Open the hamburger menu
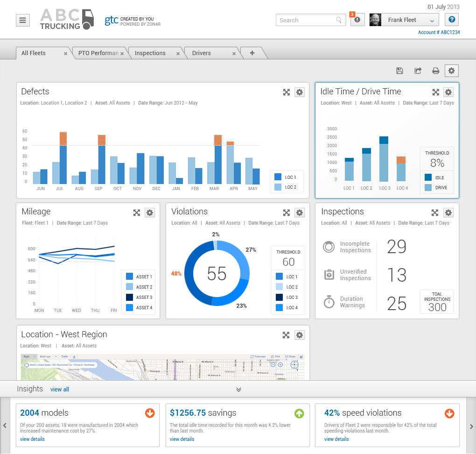Screen dimensions: 476x454 click(x=23, y=20)
